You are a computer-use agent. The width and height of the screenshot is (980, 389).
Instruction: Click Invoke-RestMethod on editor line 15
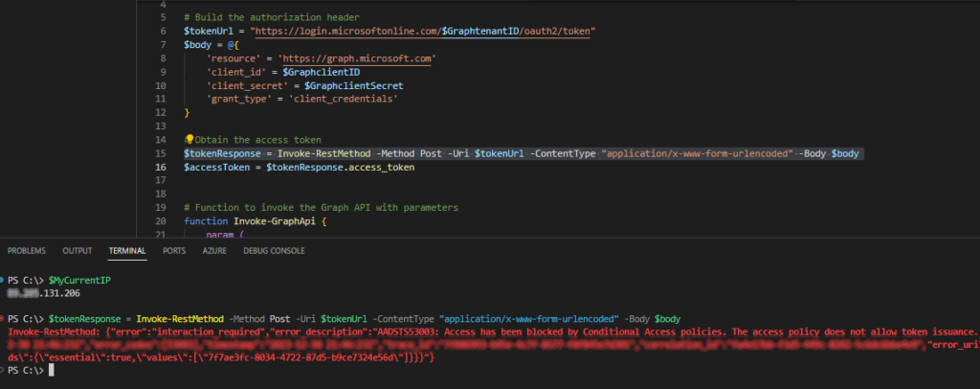[x=323, y=153]
